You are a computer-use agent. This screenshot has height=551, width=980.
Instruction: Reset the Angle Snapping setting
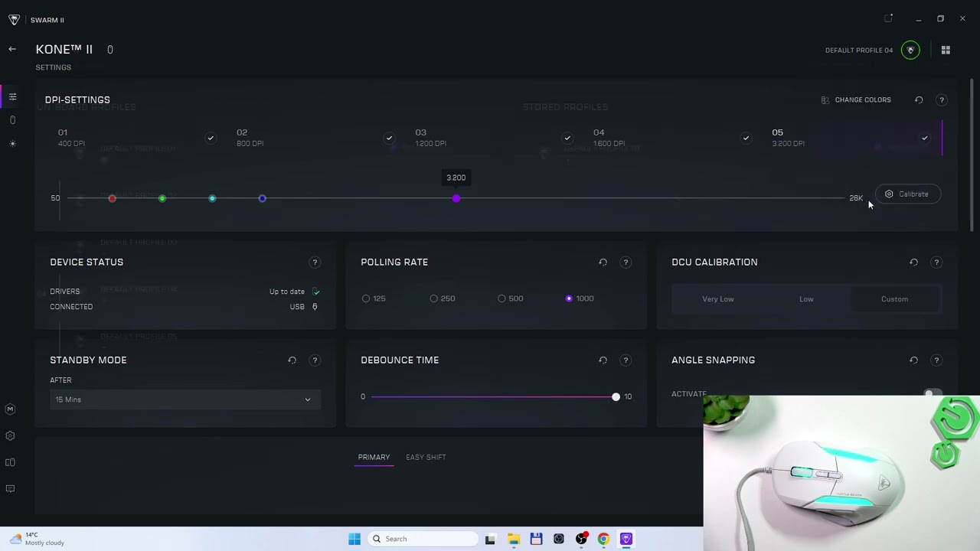click(x=913, y=360)
